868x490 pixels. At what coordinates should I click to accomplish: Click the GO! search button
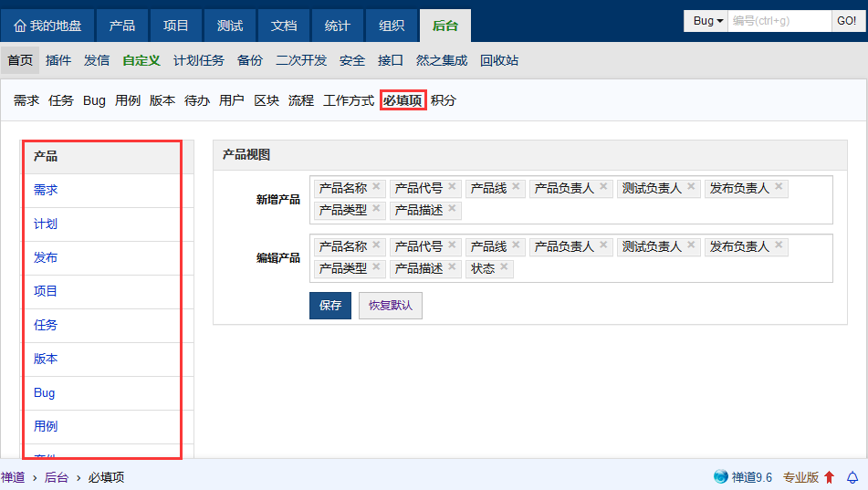[846, 21]
